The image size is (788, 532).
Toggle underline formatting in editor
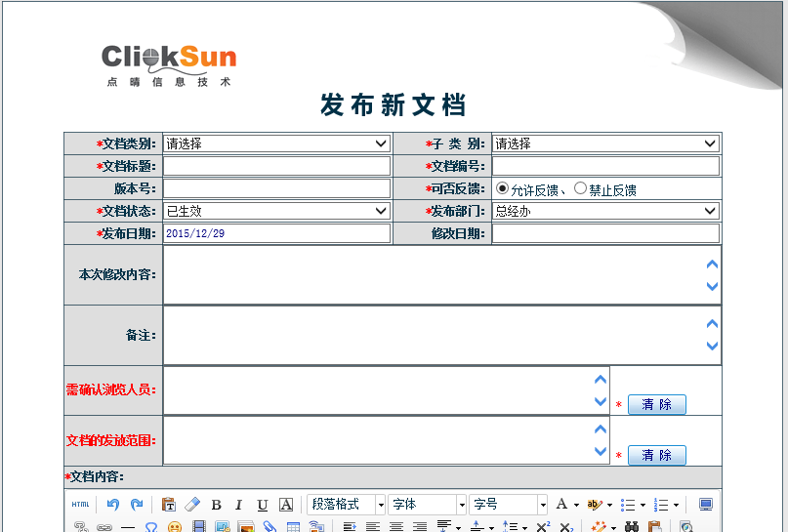[x=262, y=505]
